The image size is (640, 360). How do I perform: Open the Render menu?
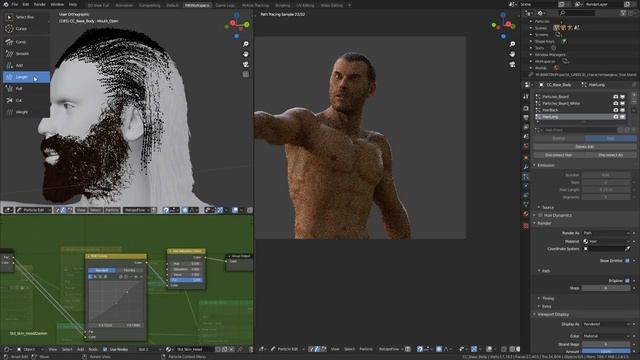[40, 4]
